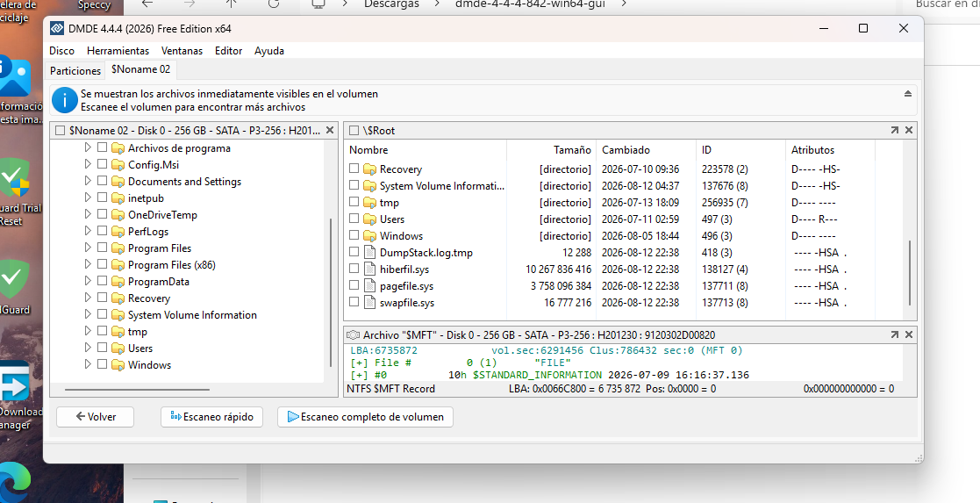This screenshot has height=503, width=980.
Task: Expand the ProgramData tree node
Action: 88,281
